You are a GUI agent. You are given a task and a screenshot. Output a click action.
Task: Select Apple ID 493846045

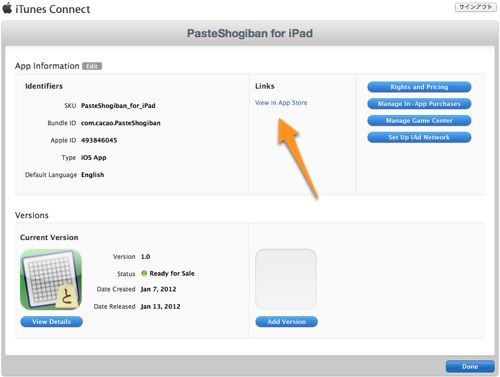pos(99,140)
